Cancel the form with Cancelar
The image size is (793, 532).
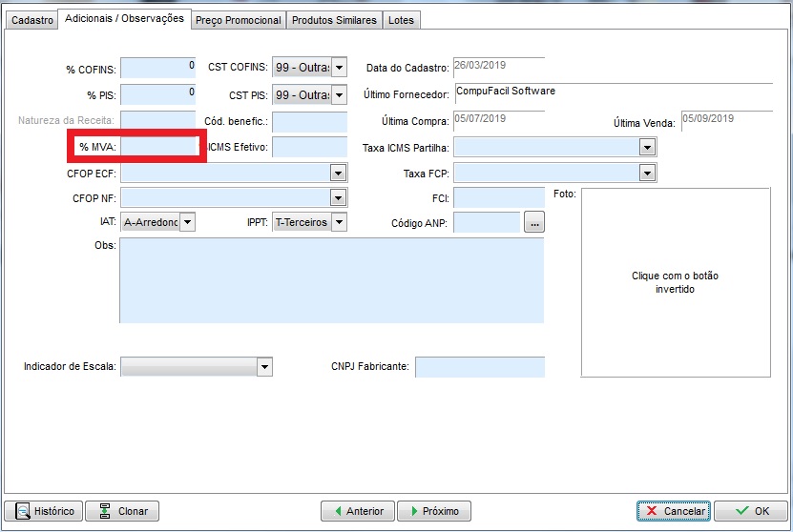click(x=674, y=511)
